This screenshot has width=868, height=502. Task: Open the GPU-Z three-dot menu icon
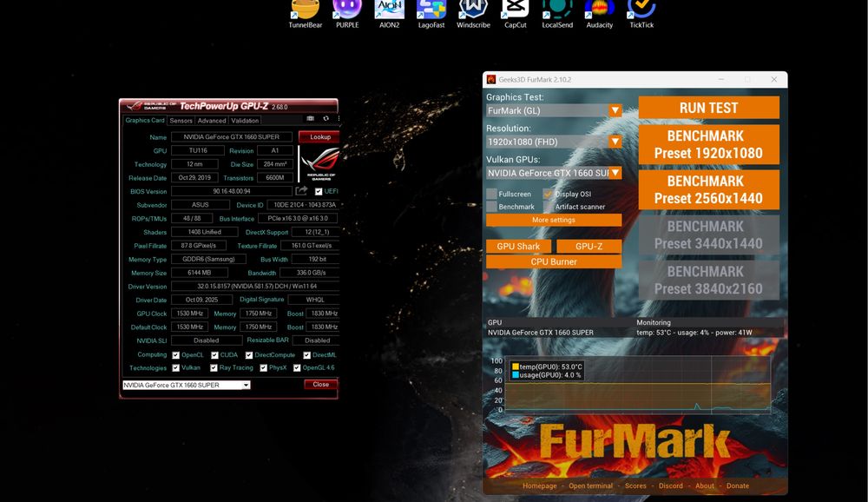[x=339, y=119]
